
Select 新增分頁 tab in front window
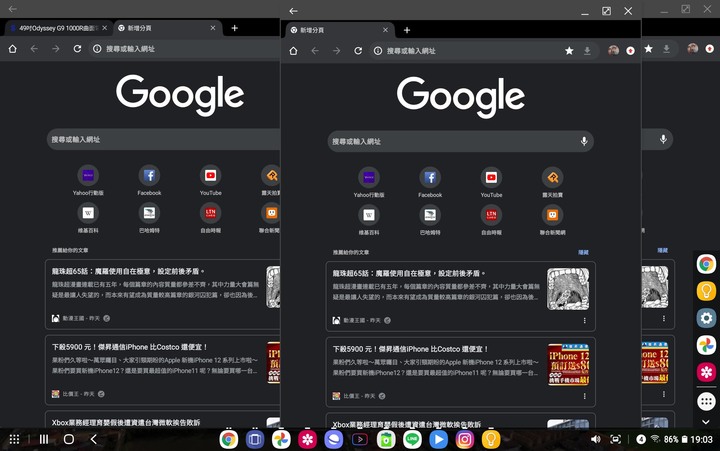(x=340, y=30)
